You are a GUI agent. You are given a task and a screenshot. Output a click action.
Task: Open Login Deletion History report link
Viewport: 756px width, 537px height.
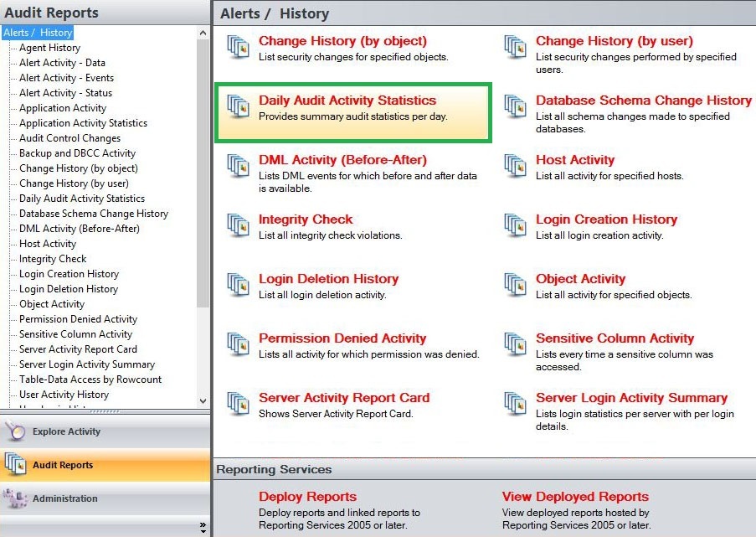(329, 279)
